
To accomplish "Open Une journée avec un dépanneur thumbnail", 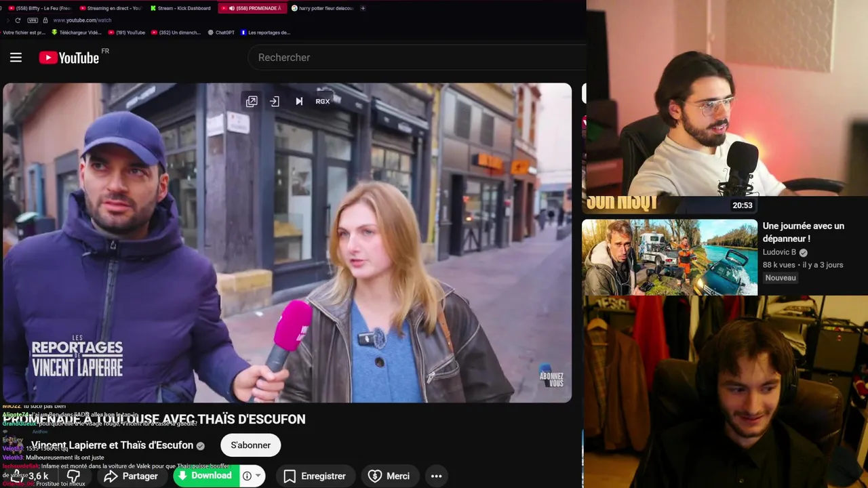I will (669, 257).
